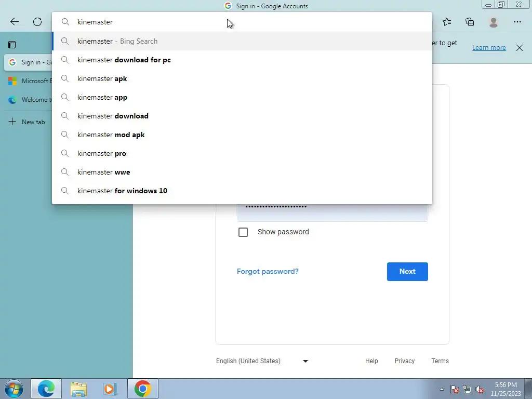
Task: Choose kinemaster - Bing Search suggestion
Action: (242, 41)
